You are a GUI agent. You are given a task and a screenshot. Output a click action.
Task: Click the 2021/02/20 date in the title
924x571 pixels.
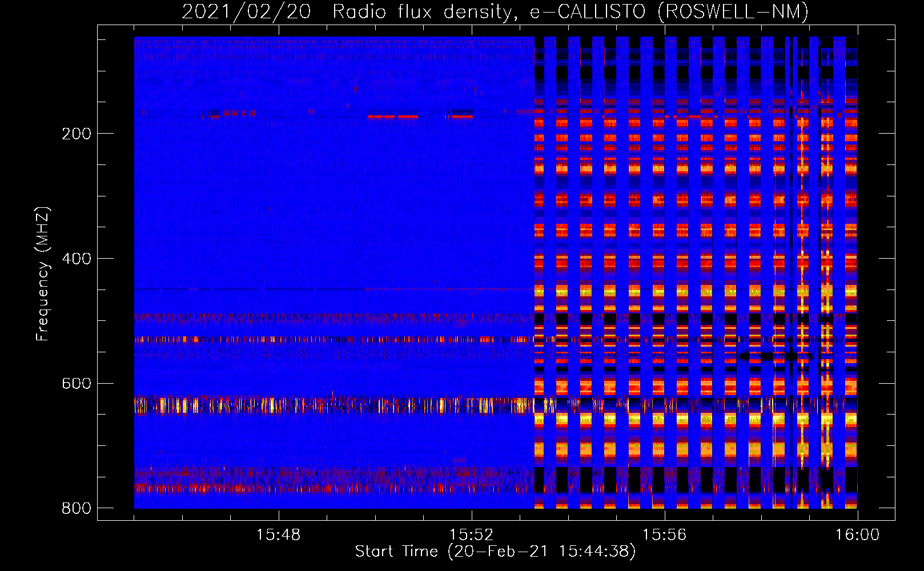(x=246, y=11)
